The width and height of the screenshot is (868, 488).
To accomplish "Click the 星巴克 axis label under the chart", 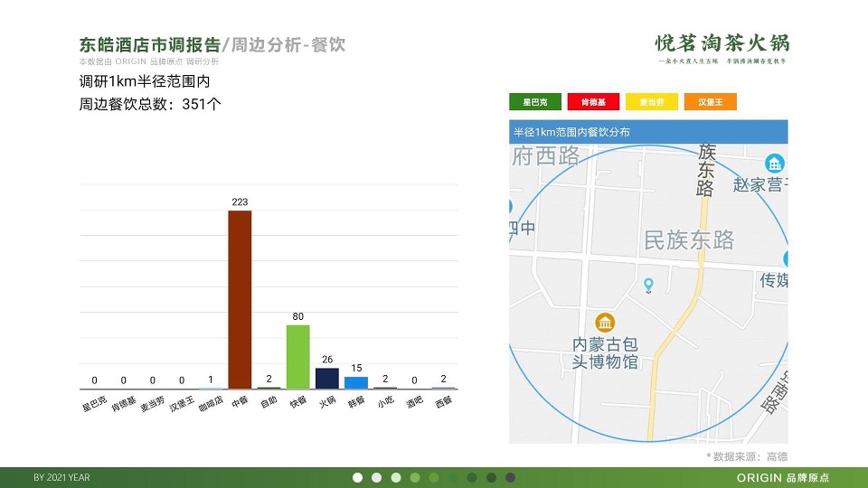I will tap(94, 403).
